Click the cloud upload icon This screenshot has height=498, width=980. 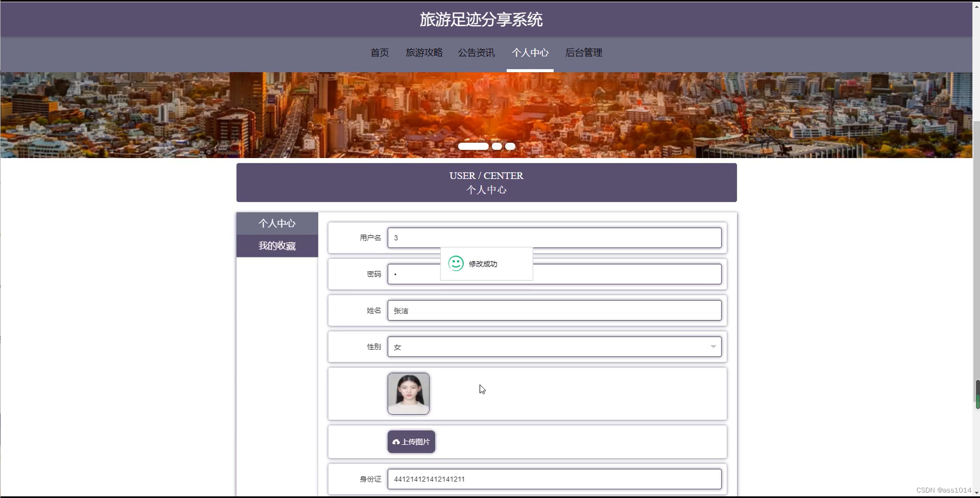tap(396, 442)
